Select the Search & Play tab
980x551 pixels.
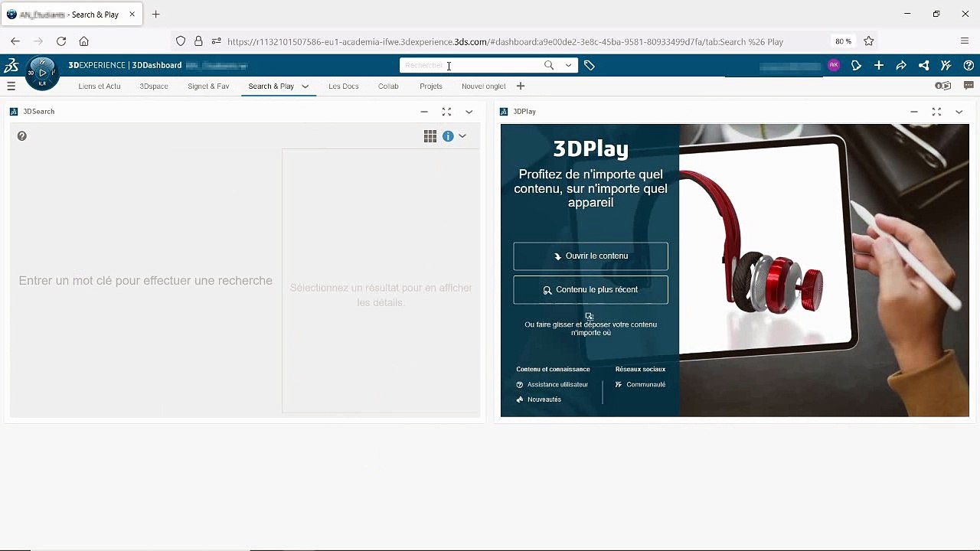(271, 86)
